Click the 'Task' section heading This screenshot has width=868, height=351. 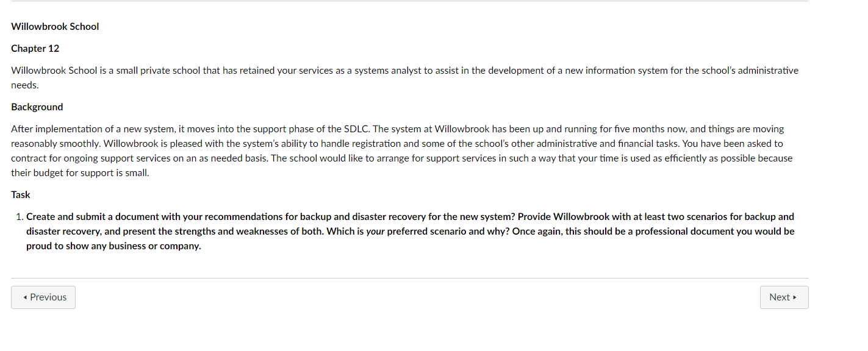[20, 194]
